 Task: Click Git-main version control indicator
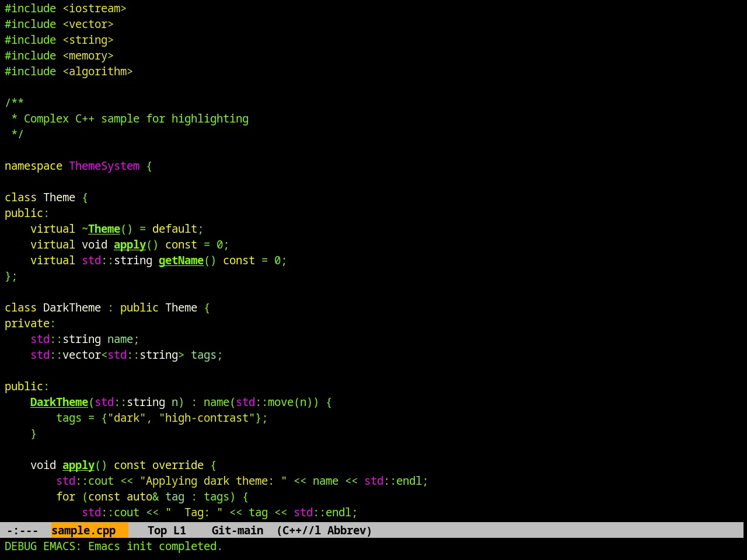238,530
